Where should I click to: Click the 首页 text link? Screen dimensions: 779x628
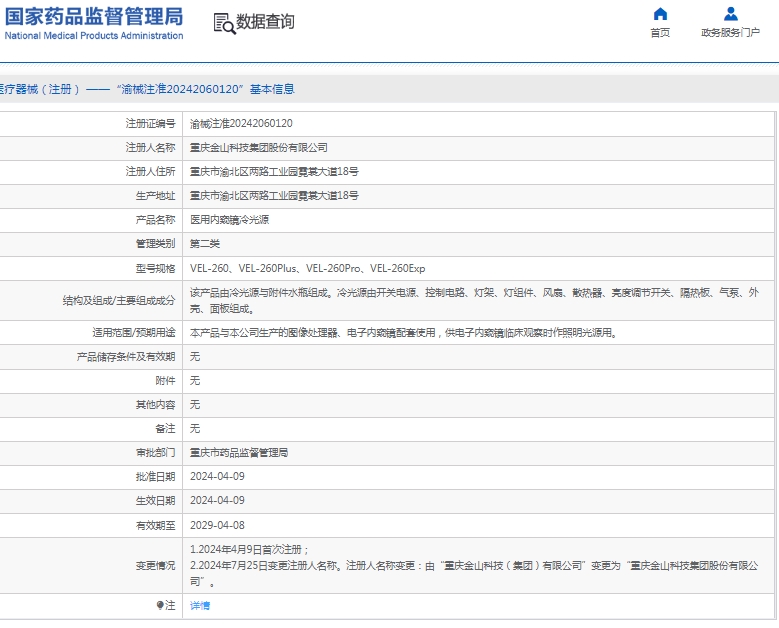[x=660, y=33]
